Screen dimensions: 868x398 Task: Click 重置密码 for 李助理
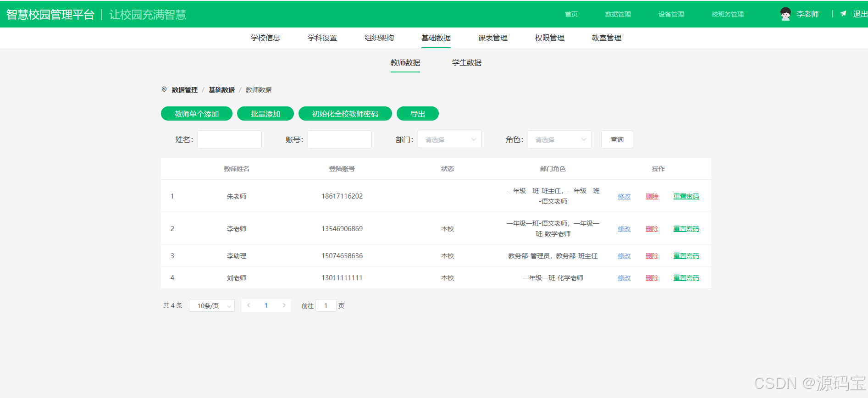pyautogui.click(x=686, y=256)
